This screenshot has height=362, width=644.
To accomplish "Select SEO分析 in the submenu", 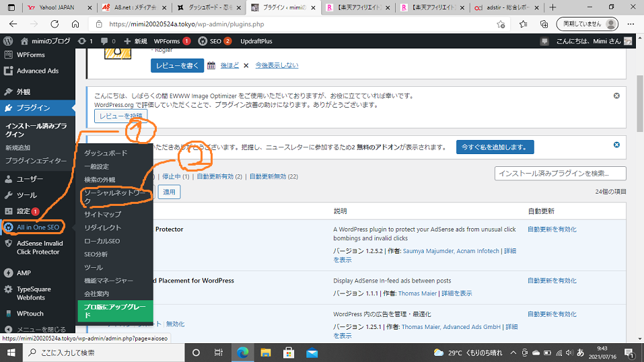I will 96,254.
